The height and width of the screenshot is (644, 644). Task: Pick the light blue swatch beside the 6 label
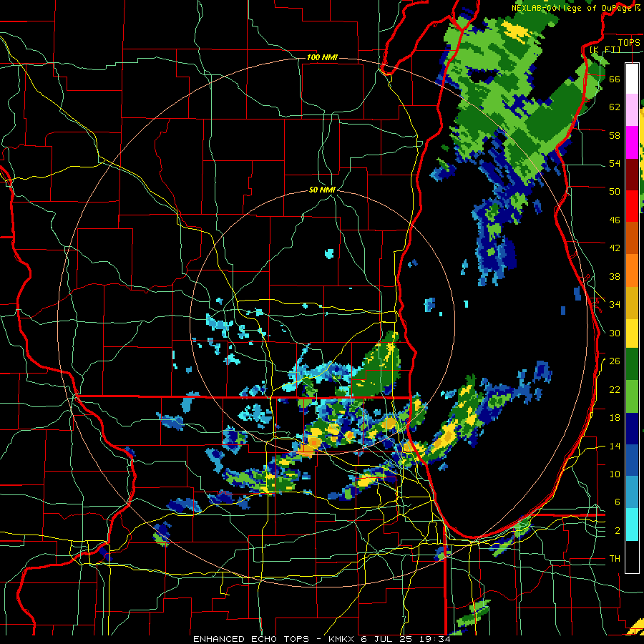[632, 492]
